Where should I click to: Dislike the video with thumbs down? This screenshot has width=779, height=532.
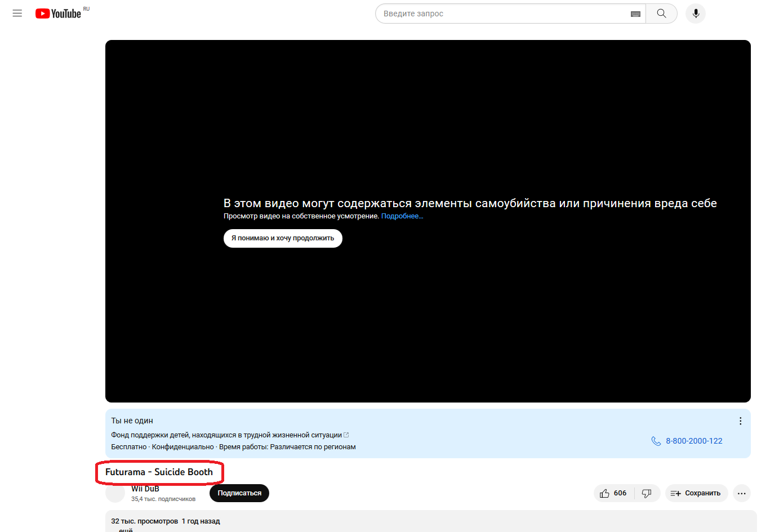647,493
